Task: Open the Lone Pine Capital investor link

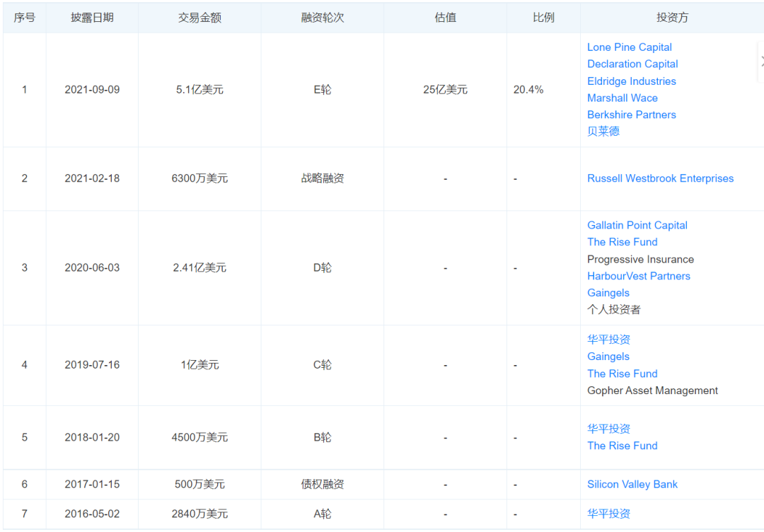Action: tap(629, 47)
